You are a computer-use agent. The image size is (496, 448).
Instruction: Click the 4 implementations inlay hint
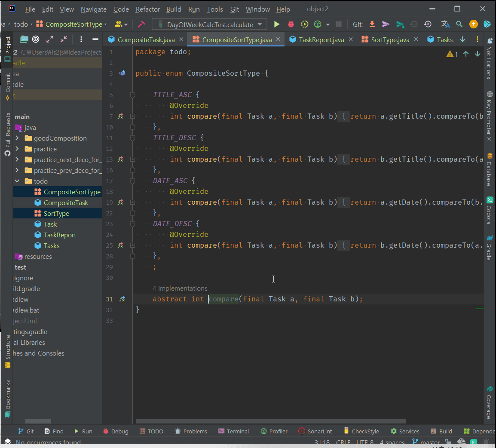(180, 288)
